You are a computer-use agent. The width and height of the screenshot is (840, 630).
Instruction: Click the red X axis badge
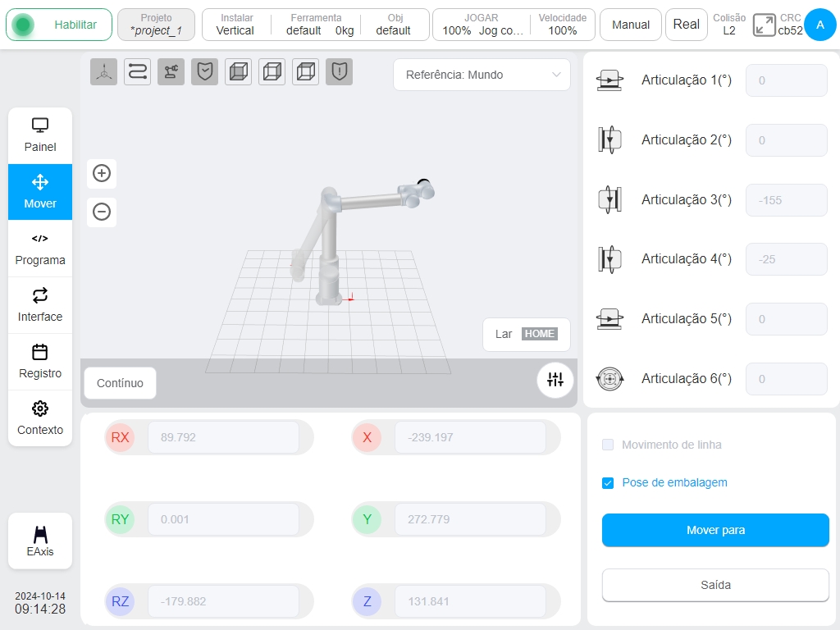click(x=367, y=437)
